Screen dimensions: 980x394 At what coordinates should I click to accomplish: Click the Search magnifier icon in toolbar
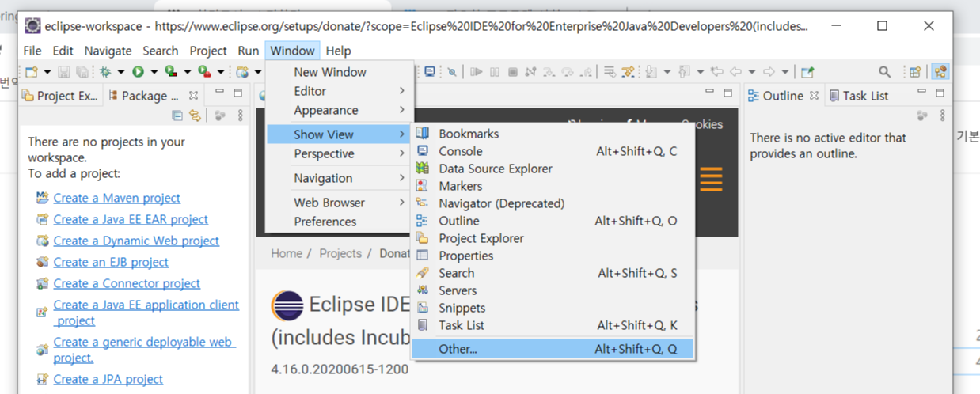(884, 72)
